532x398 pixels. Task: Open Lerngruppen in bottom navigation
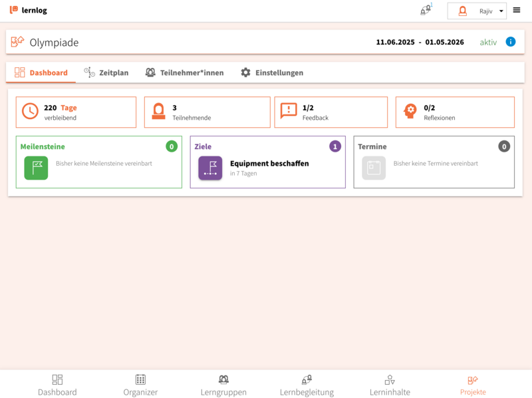tap(223, 385)
